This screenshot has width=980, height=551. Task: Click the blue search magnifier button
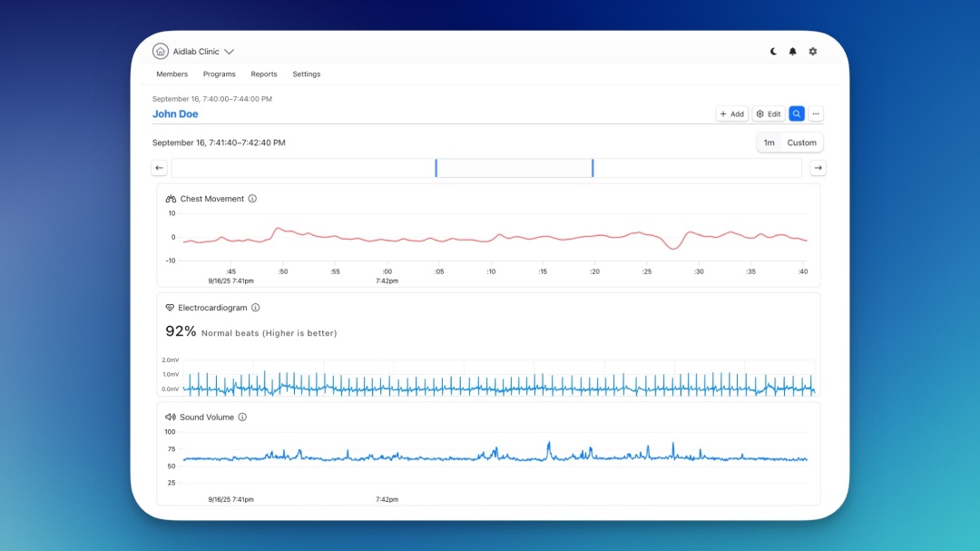(797, 114)
